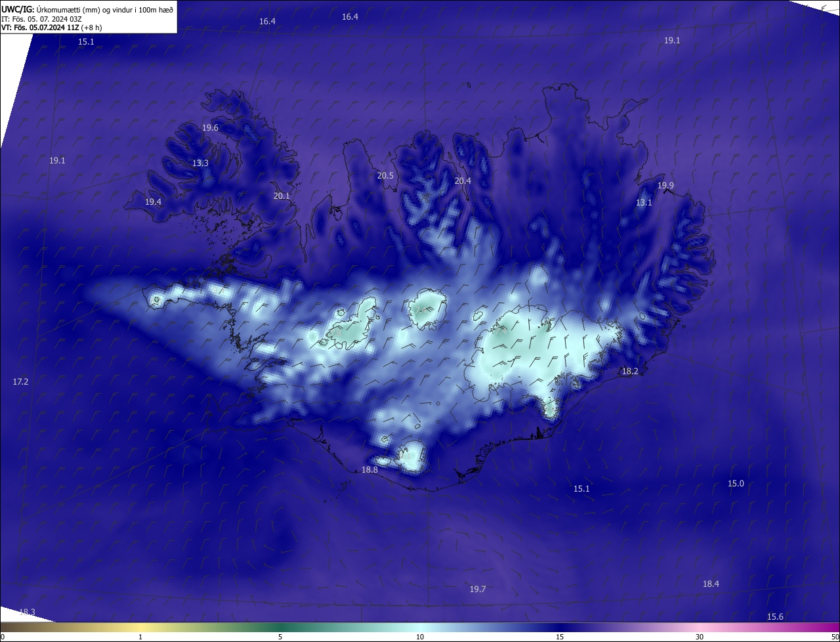Click the '10' tick on the colour scale

click(x=420, y=637)
